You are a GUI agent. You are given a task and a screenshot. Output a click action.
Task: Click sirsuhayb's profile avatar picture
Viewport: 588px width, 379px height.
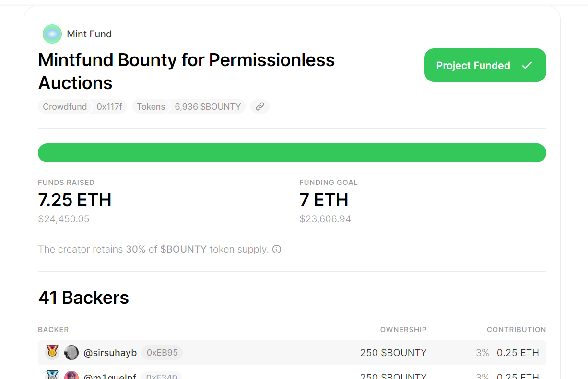(x=71, y=353)
